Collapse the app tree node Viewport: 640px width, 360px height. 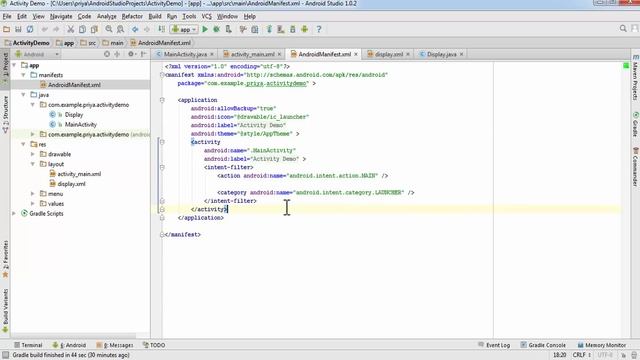tap(14, 65)
